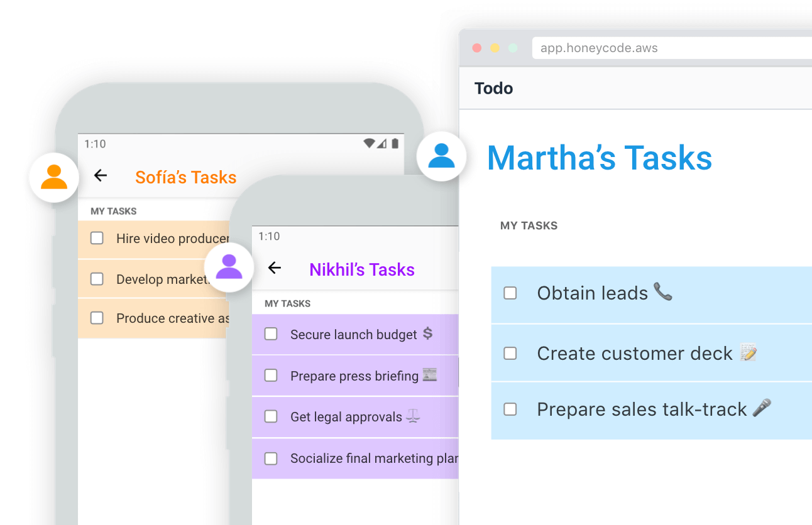Tap back arrow next to Nikhil's Tasks
Image resolution: width=812 pixels, height=525 pixels.
275,268
